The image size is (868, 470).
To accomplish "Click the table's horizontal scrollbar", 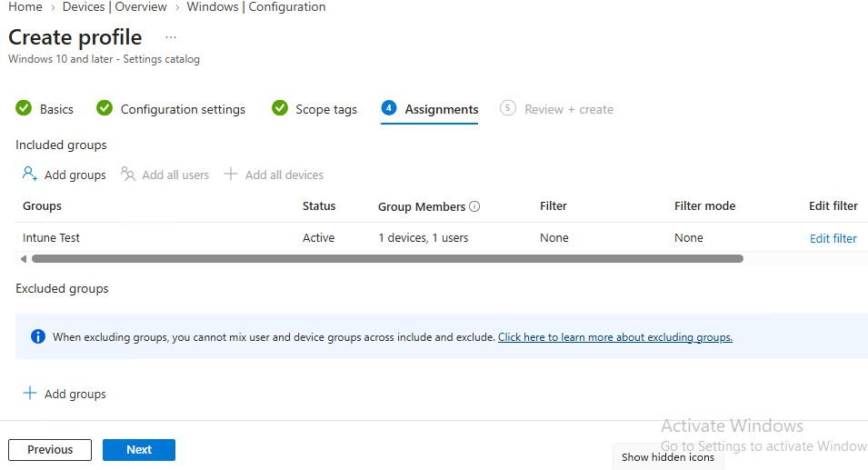I will pyautogui.click(x=387, y=258).
